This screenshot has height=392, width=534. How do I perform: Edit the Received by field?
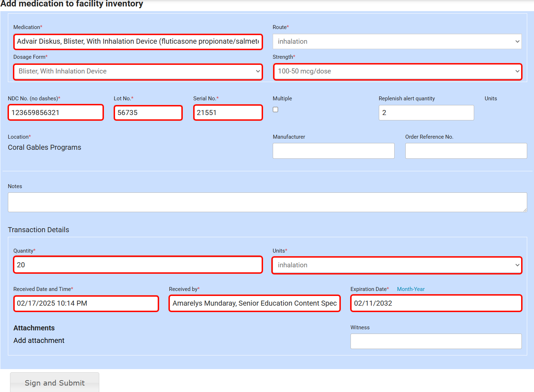tap(254, 303)
